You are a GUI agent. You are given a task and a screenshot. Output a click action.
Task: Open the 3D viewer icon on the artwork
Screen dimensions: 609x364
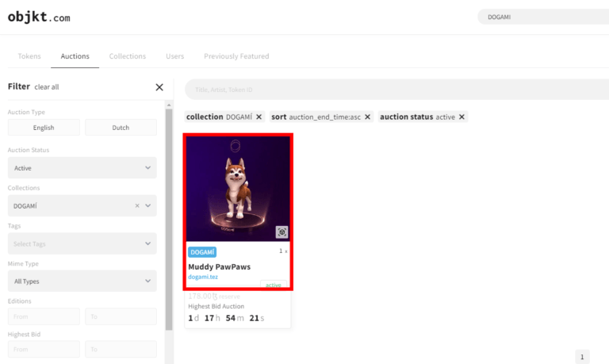click(282, 232)
